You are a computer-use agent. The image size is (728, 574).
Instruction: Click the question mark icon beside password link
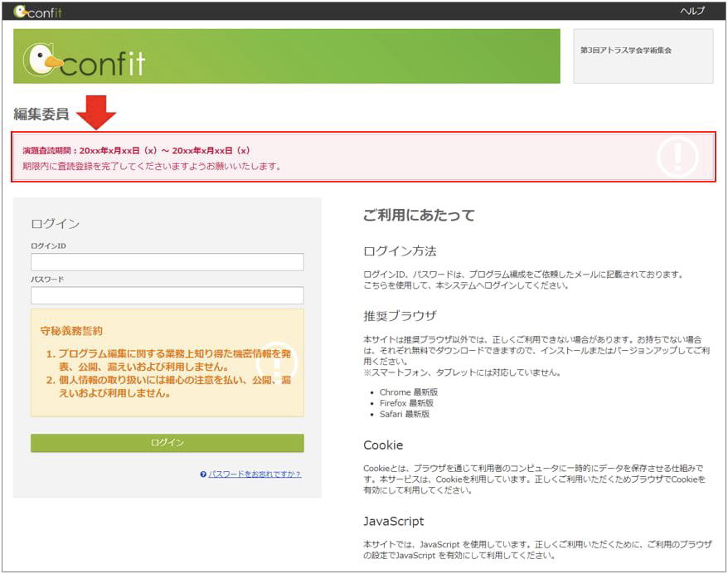(x=203, y=474)
